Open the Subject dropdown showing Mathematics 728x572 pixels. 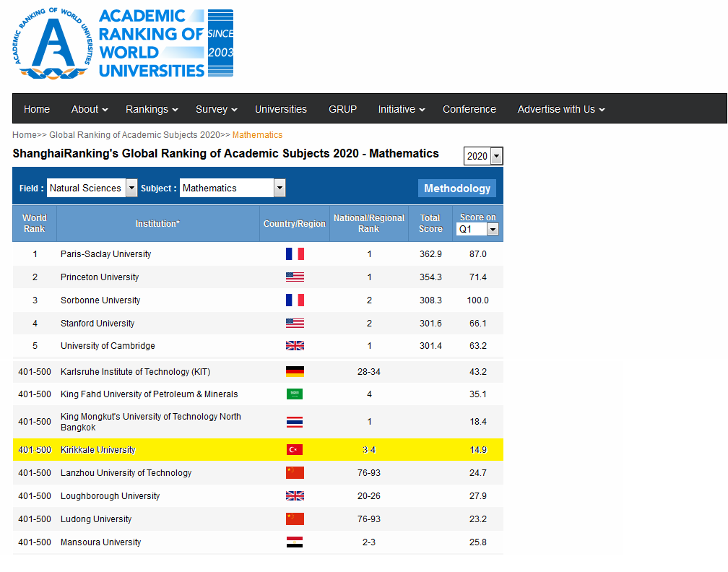(233, 188)
